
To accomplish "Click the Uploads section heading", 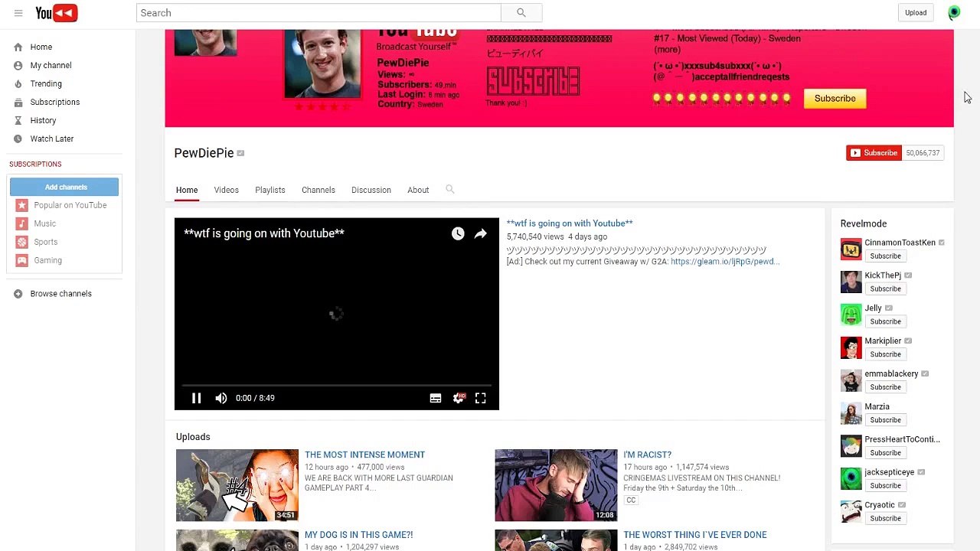I will [193, 437].
